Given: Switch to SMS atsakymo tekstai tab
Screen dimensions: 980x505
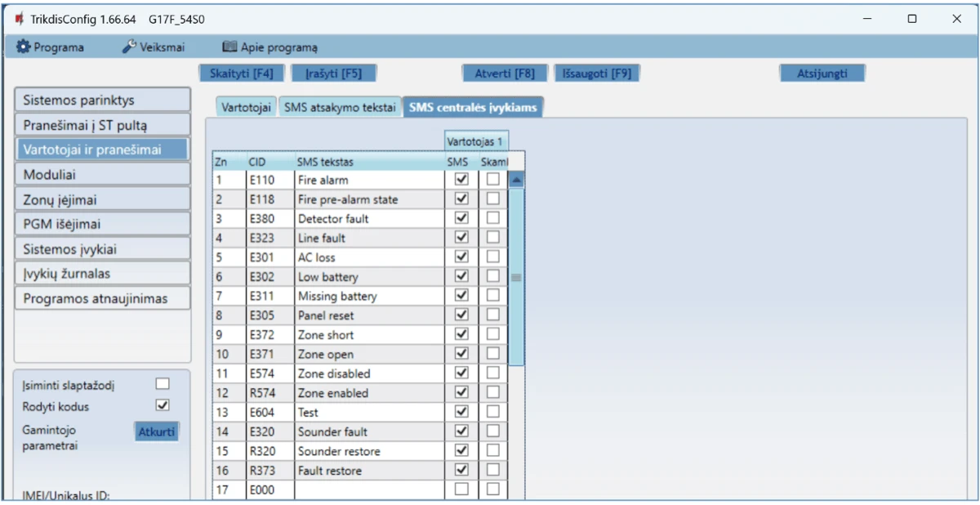Looking at the screenshot, I should [339, 108].
